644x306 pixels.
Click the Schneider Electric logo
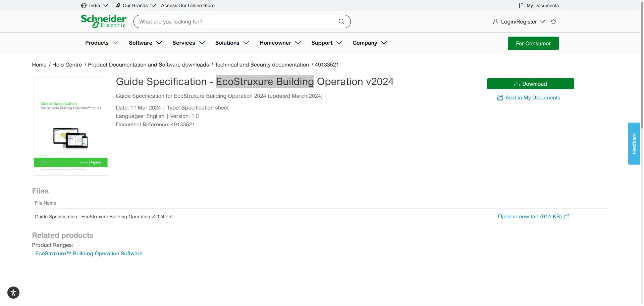click(x=104, y=21)
